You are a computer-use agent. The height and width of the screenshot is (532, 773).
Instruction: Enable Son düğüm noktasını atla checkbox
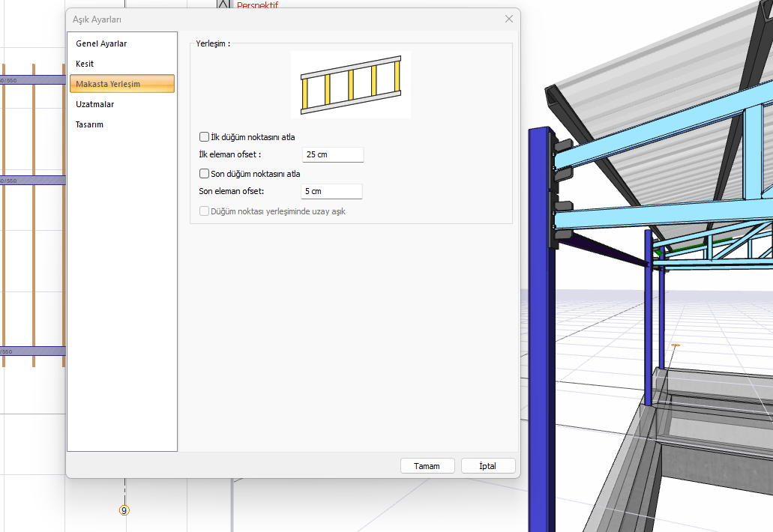[x=205, y=174]
